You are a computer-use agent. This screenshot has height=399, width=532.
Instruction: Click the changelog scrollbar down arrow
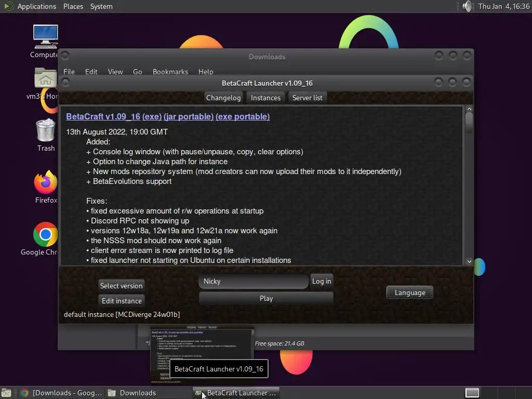pyautogui.click(x=469, y=261)
